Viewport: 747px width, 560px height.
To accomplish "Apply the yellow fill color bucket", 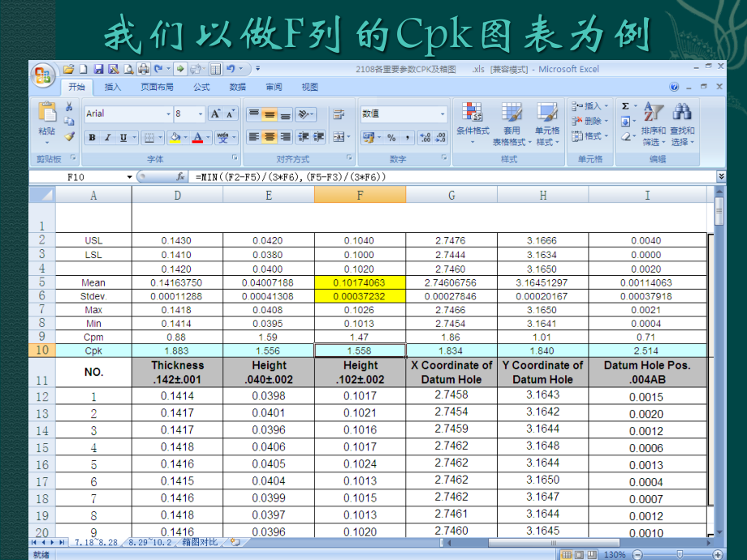I will coord(175,138).
